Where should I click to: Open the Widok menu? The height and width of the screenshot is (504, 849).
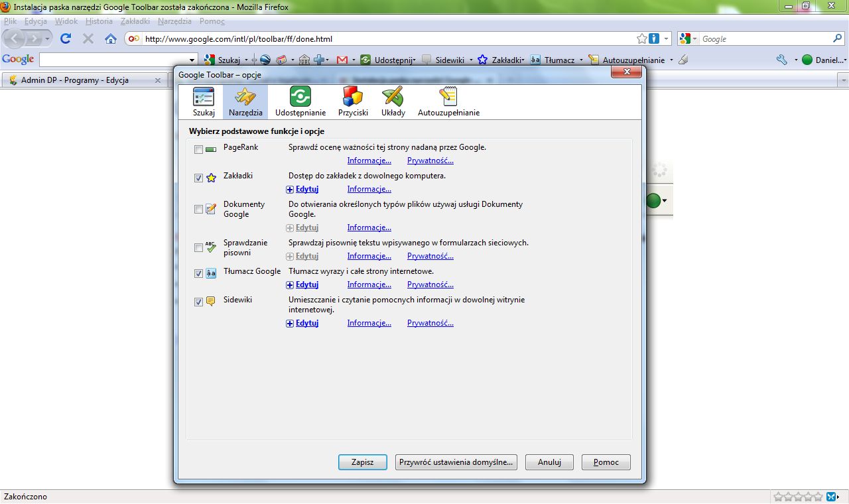coord(66,21)
